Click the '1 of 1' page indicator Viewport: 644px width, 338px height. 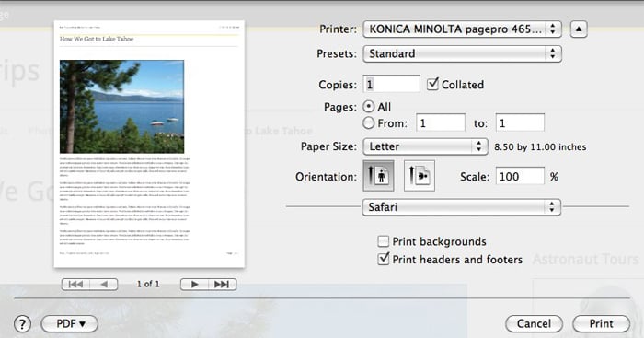pos(148,284)
